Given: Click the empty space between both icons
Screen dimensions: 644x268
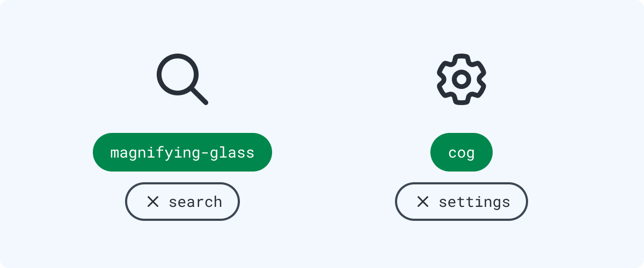Looking at the screenshot, I should click(322, 79).
